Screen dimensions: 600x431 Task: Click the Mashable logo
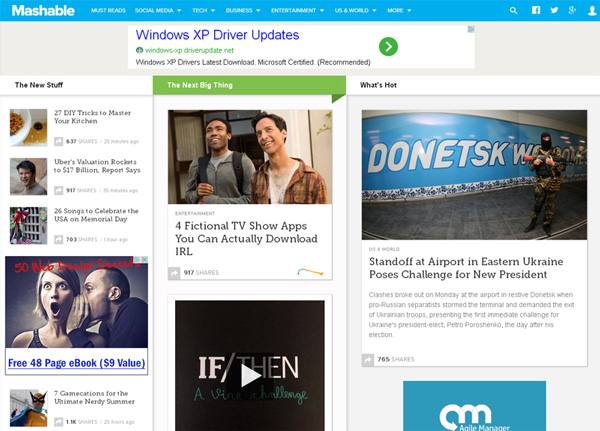pyautogui.click(x=43, y=10)
